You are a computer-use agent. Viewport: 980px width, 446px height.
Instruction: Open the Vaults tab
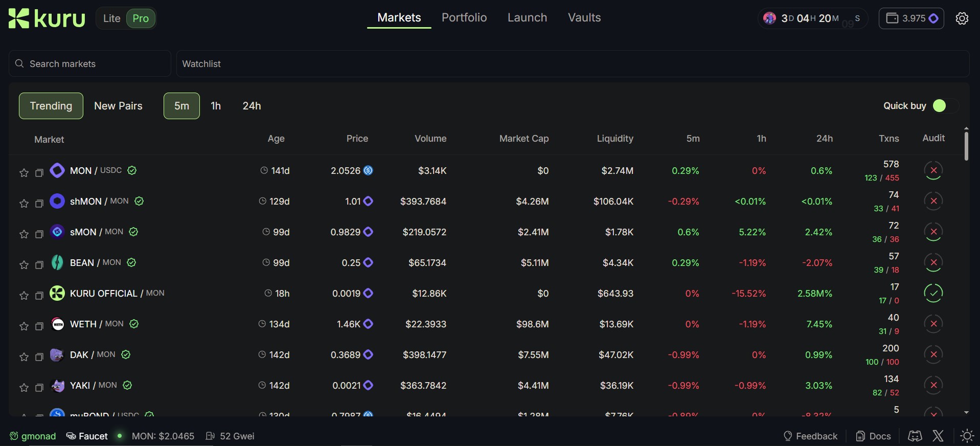(x=584, y=18)
